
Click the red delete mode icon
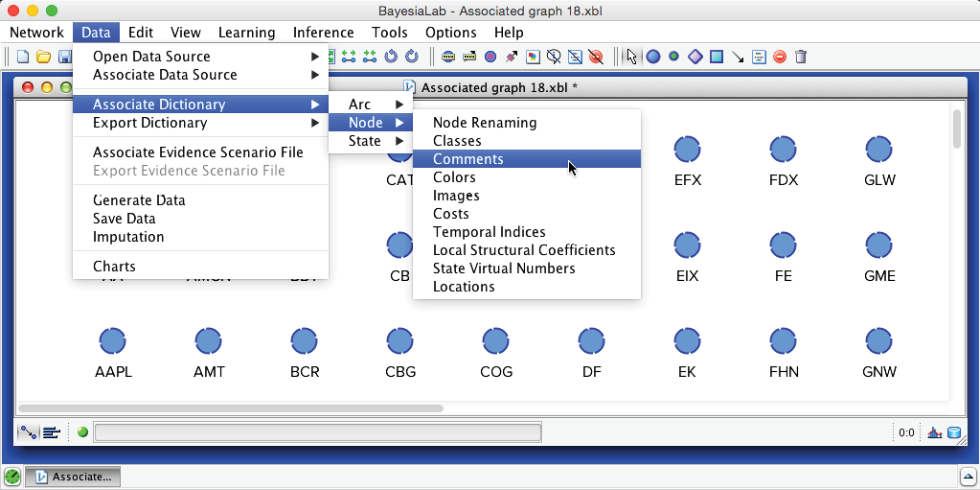tap(780, 57)
